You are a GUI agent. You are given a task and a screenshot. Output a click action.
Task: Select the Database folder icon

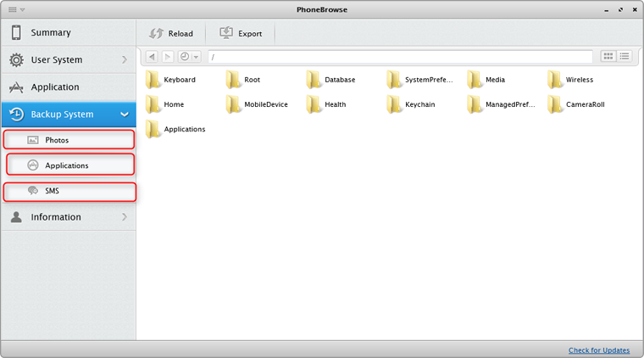[x=314, y=80]
